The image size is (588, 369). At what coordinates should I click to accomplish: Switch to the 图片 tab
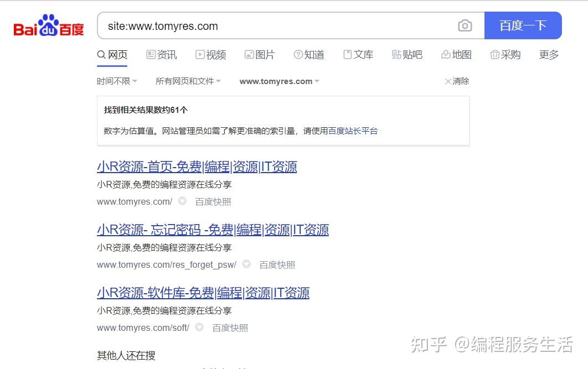click(260, 55)
